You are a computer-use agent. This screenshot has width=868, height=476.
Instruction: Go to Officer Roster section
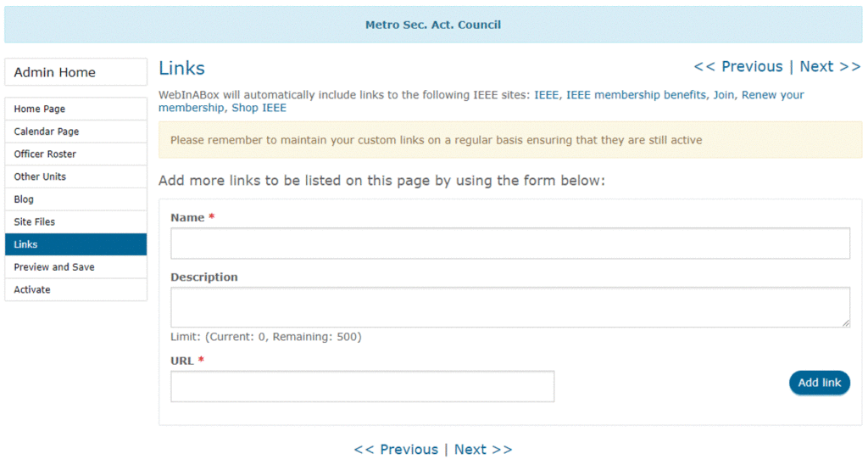tap(75, 154)
